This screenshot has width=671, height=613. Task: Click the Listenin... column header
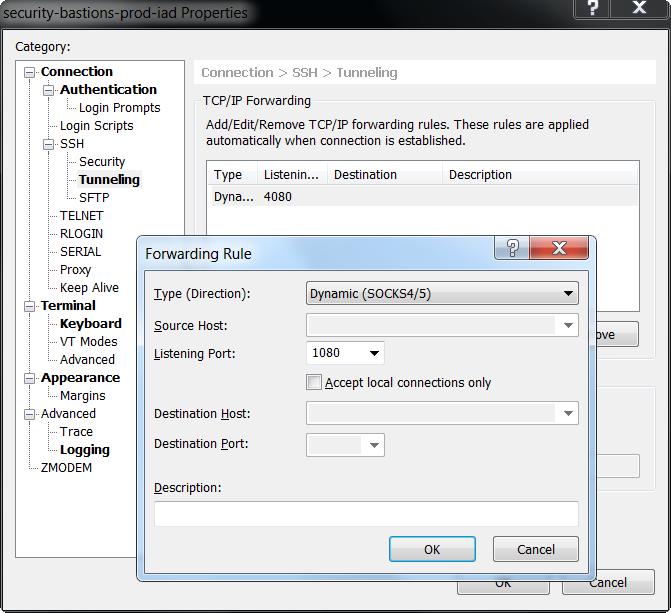(x=292, y=175)
